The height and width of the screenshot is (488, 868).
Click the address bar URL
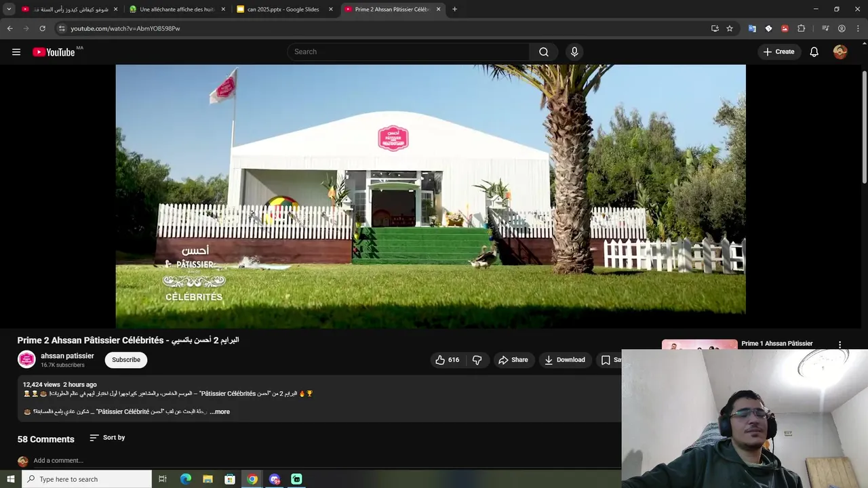(125, 28)
